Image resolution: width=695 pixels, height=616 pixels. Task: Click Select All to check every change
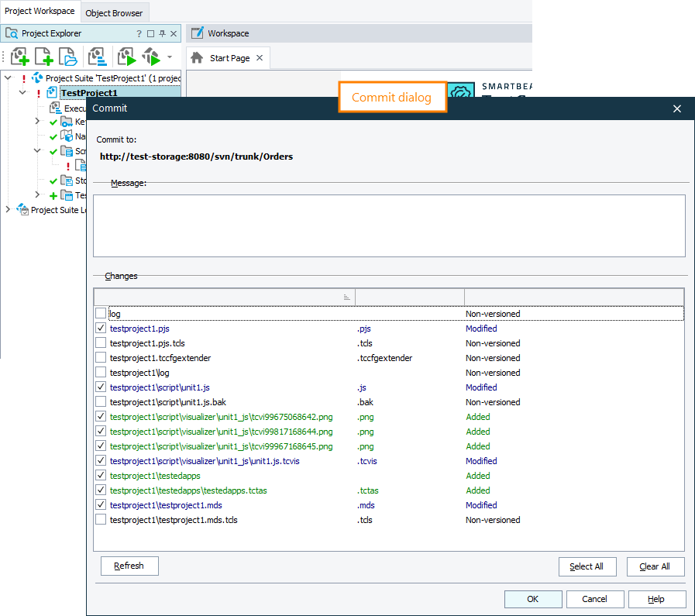(587, 566)
